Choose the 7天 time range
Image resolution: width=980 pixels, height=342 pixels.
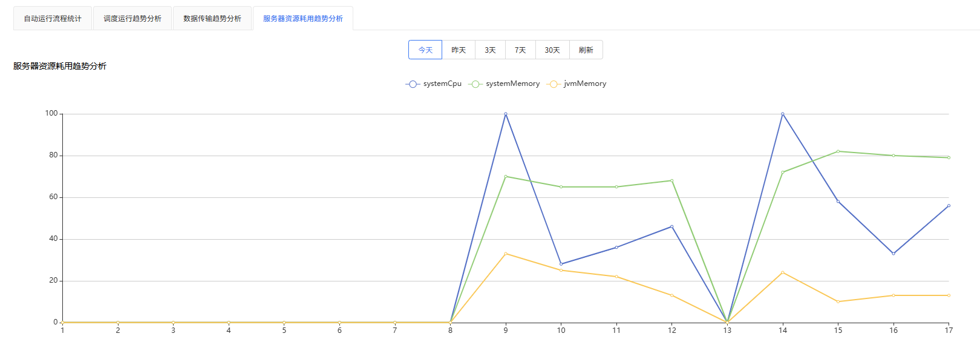520,50
